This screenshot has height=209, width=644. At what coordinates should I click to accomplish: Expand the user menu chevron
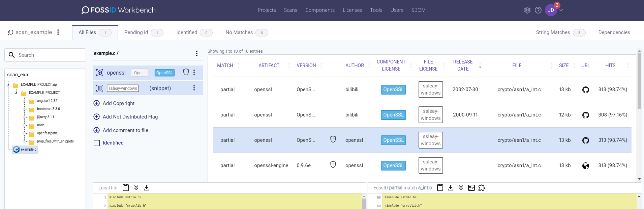click(561, 10)
